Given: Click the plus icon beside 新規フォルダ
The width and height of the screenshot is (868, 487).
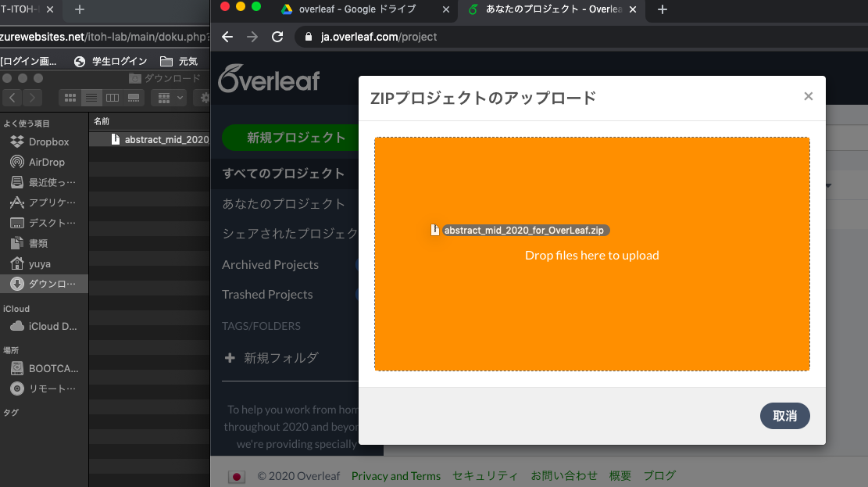Looking at the screenshot, I should (x=230, y=358).
